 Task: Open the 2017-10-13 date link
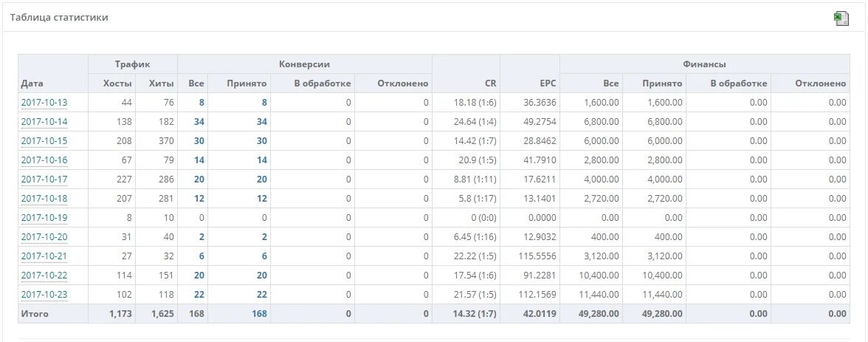coord(44,103)
